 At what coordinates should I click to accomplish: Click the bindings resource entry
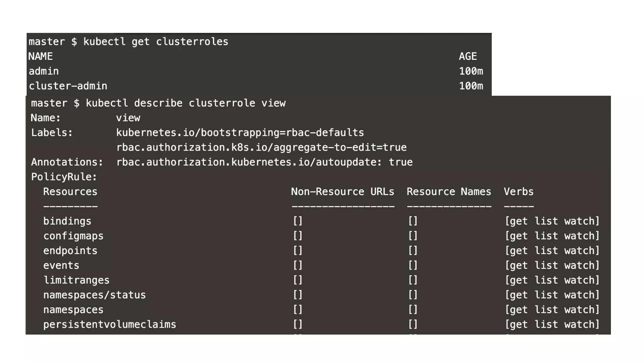coord(67,221)
